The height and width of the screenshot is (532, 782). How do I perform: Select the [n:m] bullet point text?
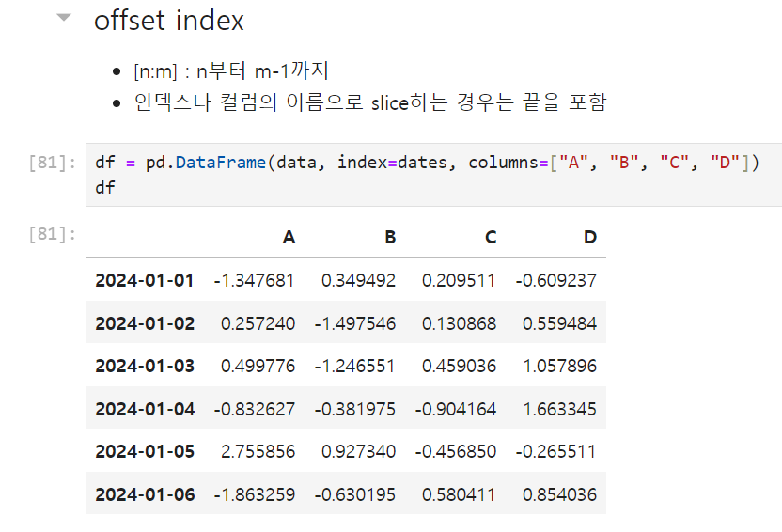(231, 70)
